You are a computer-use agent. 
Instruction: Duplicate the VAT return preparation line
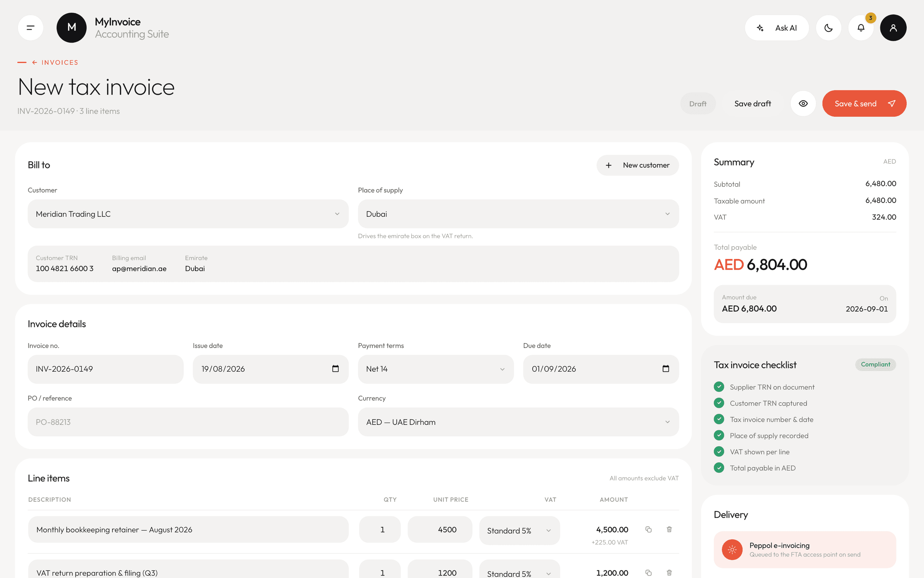pyautogui.click(x=648, y=573)
